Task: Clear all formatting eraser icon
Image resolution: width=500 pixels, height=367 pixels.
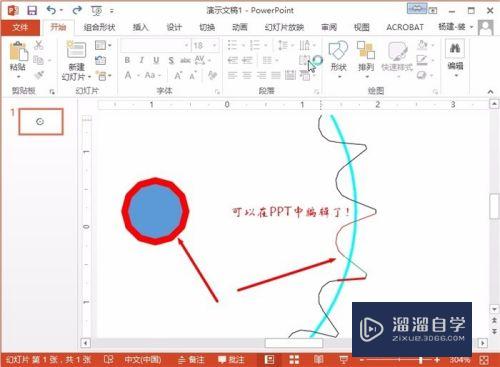Action: [212, 75]
